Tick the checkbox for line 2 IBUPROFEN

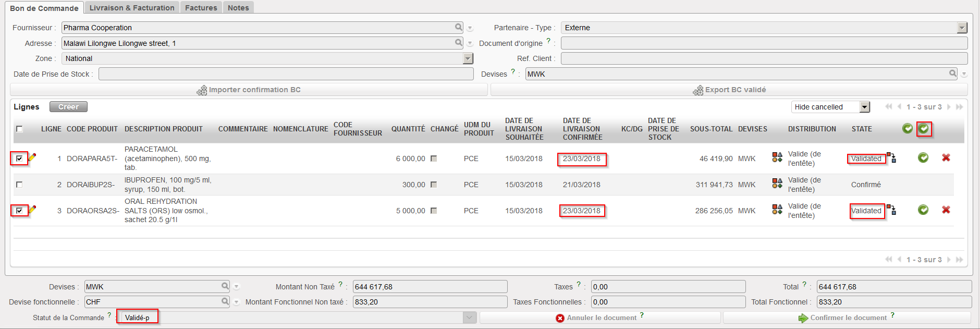point(19,185)
